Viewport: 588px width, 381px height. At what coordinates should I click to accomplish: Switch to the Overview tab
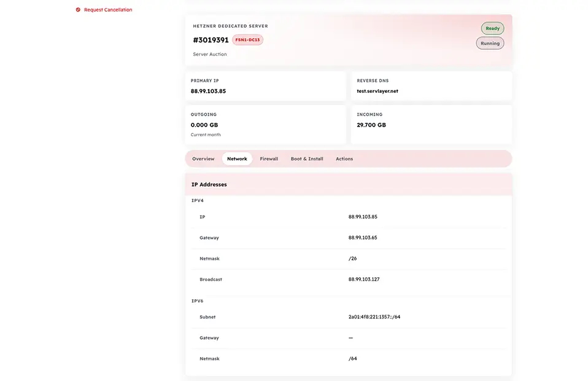[203, 159]
